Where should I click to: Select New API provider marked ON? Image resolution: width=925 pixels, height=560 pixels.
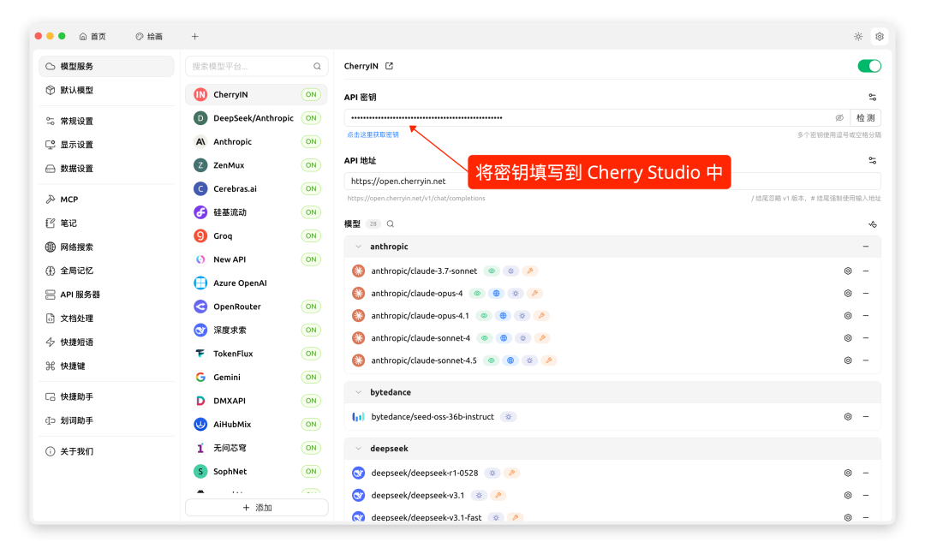coord(257,259)
